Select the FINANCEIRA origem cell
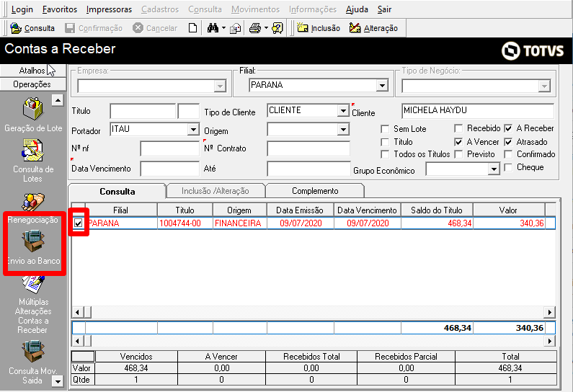The height and width of the screenshot is (392, 573). tap(239, 223)
